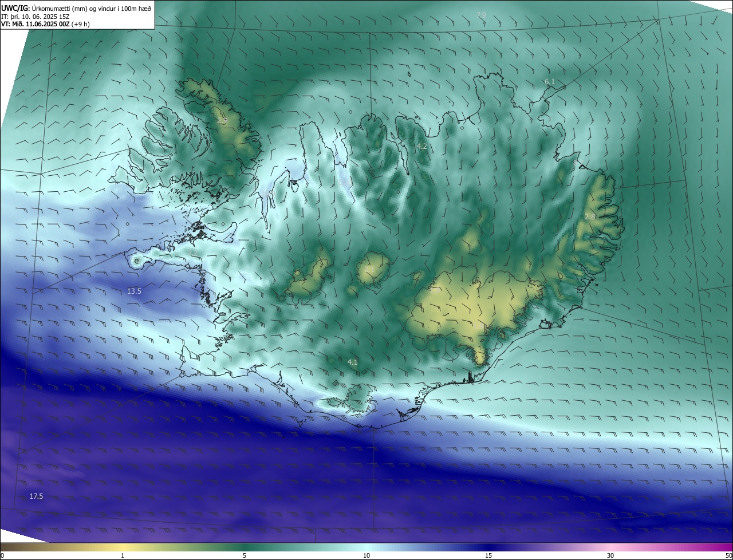Click the 17.5 value label on the map

click(36, 496)
